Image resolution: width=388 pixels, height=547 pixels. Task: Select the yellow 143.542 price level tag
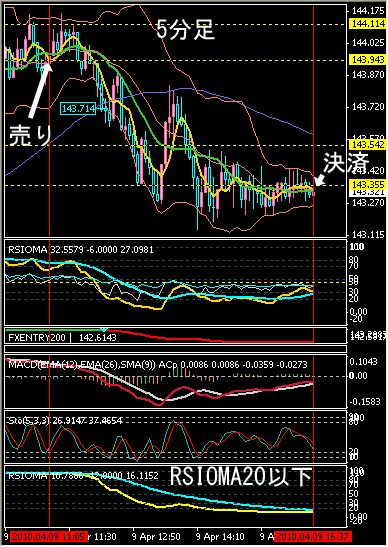pyautogui.click(x=368, y=144)
